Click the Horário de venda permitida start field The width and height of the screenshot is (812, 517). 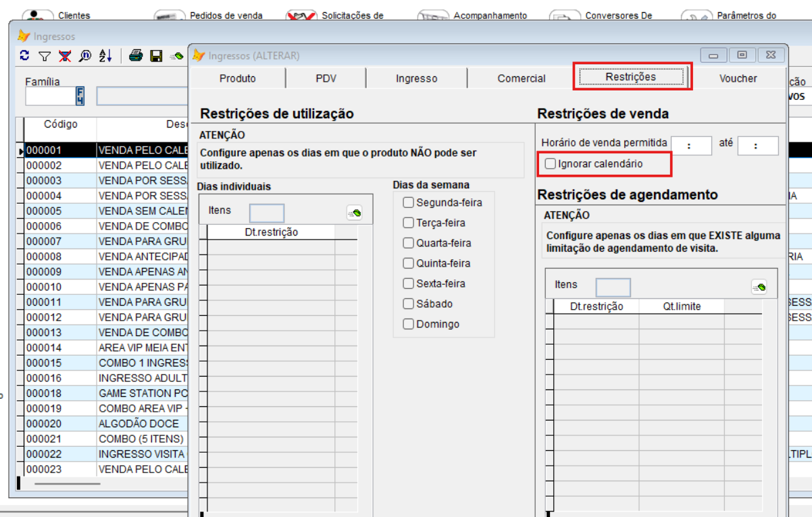coord(691,146)
